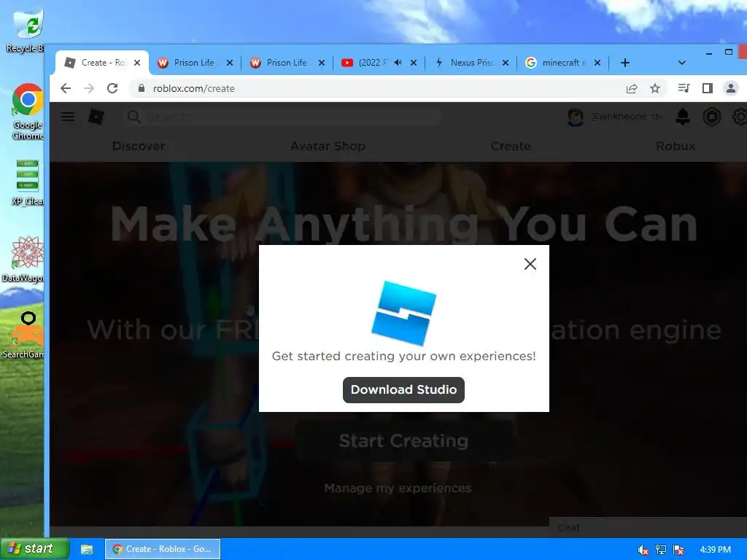Close the minecraft Google tab

click(597, 63)
